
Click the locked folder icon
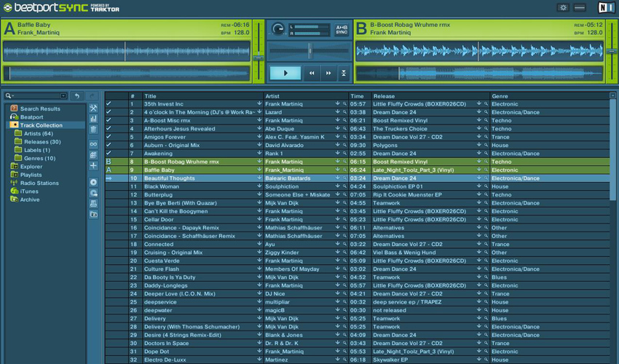(93, 214)
